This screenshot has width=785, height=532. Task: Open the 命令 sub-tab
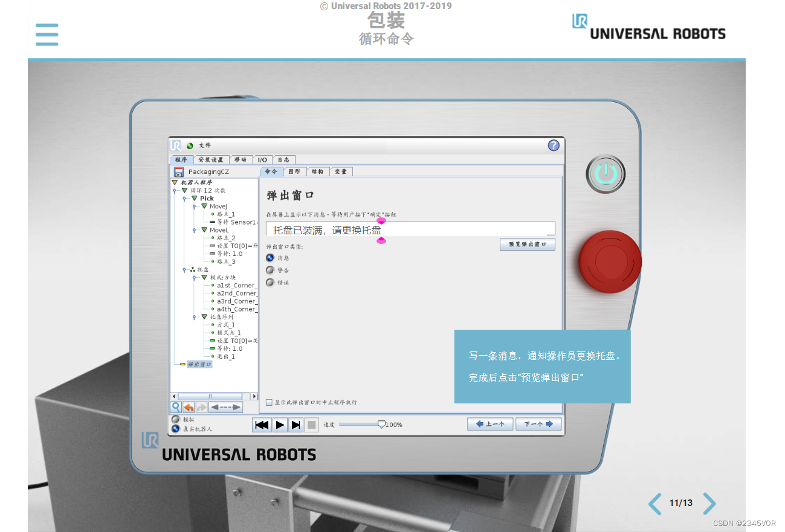click(x=271, y=171)
